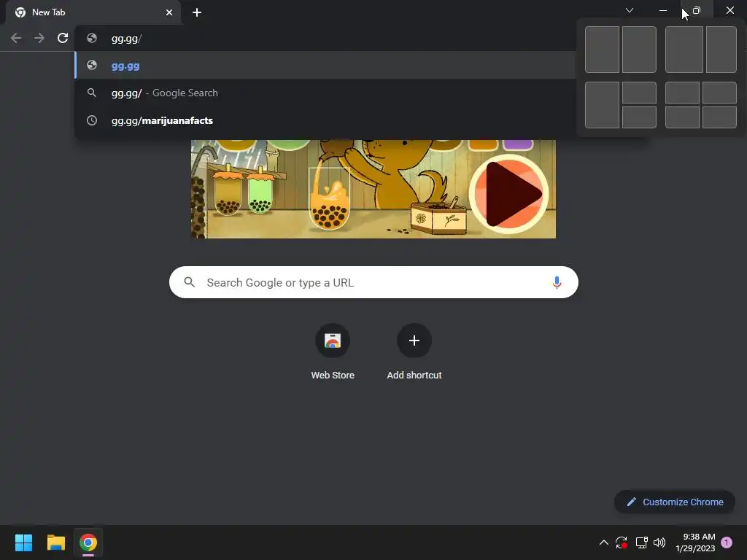Open the volume speaker tray icon
The width and height of the screenshot is (747, 560).
pyautogui.click(x=659, y=542)
